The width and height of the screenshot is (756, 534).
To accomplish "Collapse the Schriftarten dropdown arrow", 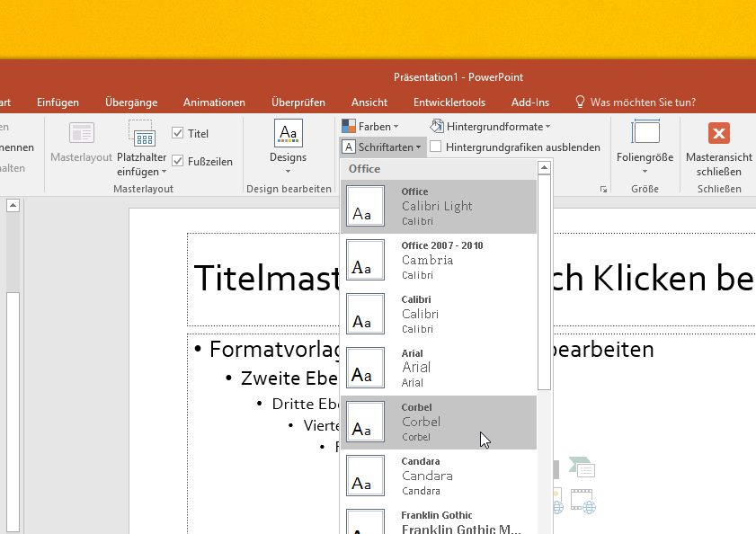I will tap(418, 147).
